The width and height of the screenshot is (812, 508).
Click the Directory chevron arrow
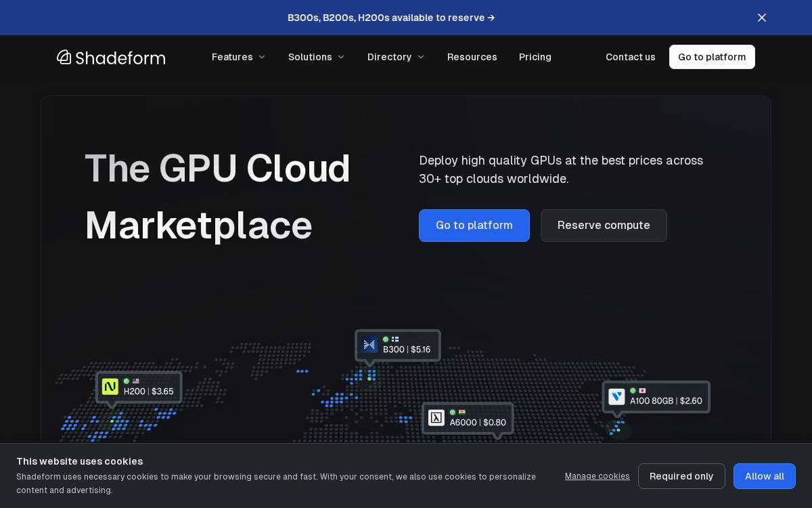pos(421,57)
